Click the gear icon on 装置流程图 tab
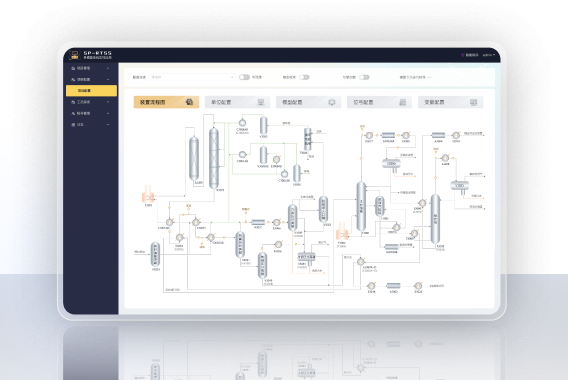The height and width of the screenshot is (380, 568). click(x=189, y=102)
